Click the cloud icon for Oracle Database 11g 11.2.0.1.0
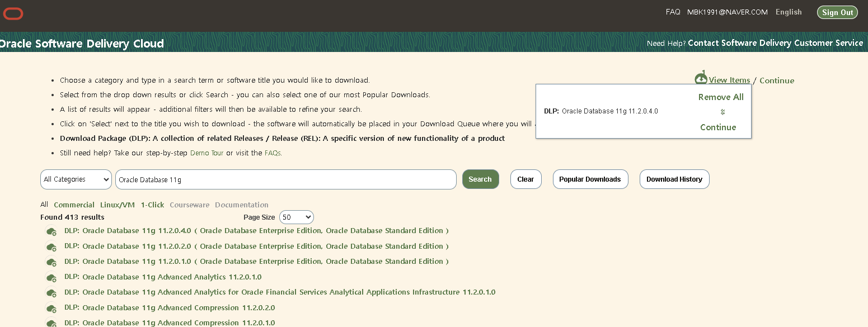Image resolution: width=868 pixels, height=327 pixels. point(51,262)
